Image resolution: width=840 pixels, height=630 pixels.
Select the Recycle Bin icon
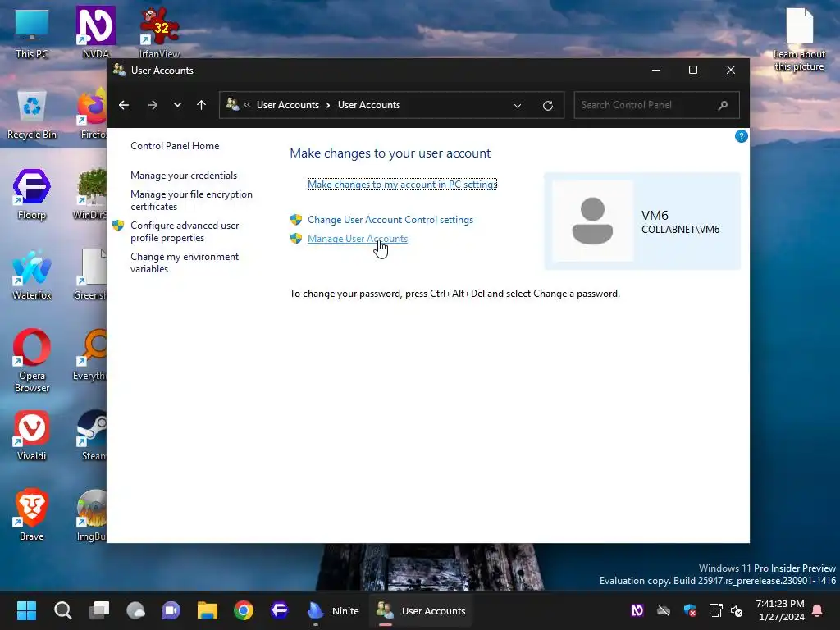pyautogui.click(x=32, y=114)
